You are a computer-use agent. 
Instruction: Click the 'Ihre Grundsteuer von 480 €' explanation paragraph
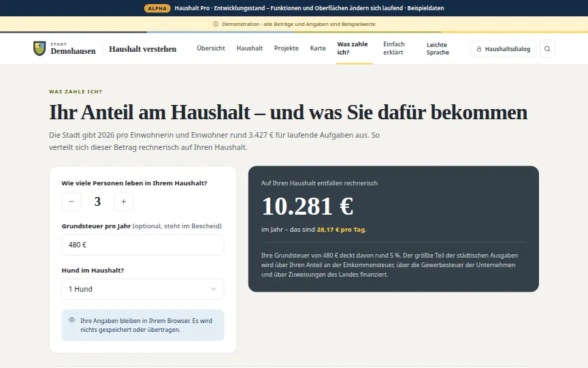390,264
